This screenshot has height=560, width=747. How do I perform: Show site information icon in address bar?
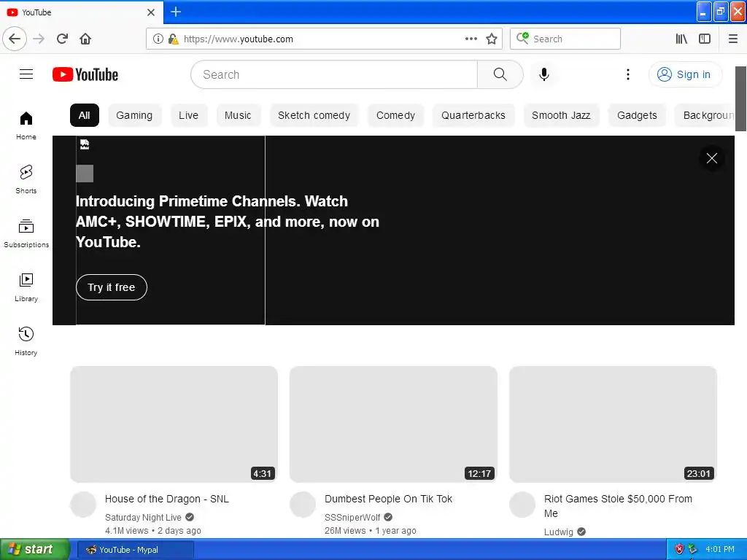click(x=158, y=39)
